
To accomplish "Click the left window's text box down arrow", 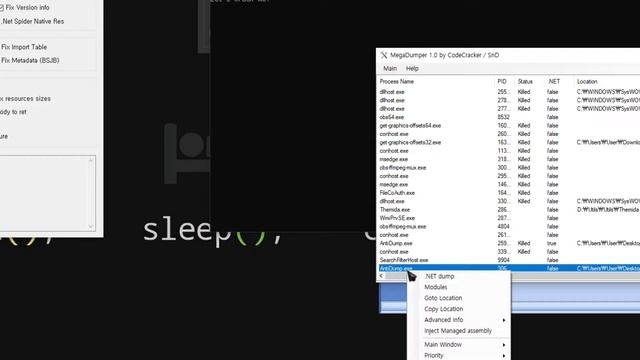I will coord(91,226).
